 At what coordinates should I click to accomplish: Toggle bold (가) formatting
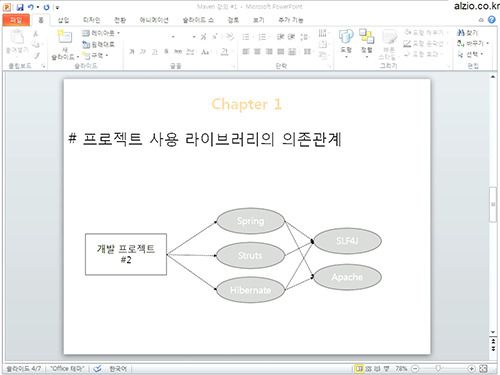pyautogui.click(x=132, y=52)
